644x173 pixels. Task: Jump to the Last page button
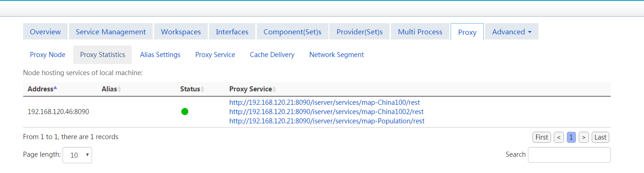(x=601, y=137)
